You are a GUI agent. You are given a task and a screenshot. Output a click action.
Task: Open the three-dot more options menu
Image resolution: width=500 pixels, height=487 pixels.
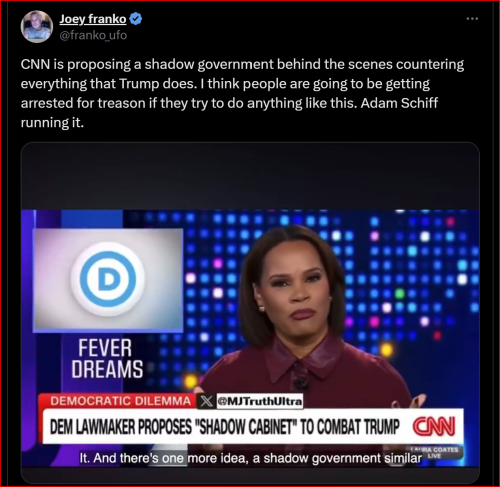pyautogui.click(x=472, y=19)
